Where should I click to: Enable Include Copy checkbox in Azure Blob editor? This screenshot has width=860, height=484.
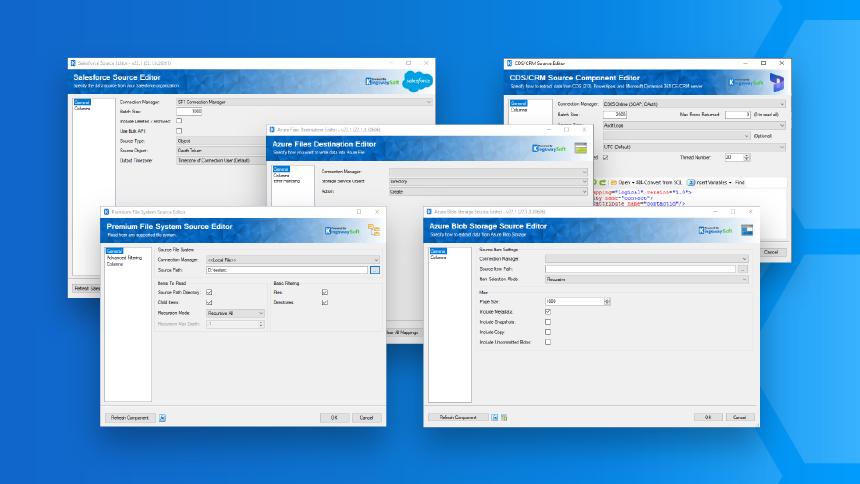[x=548, y=332]
